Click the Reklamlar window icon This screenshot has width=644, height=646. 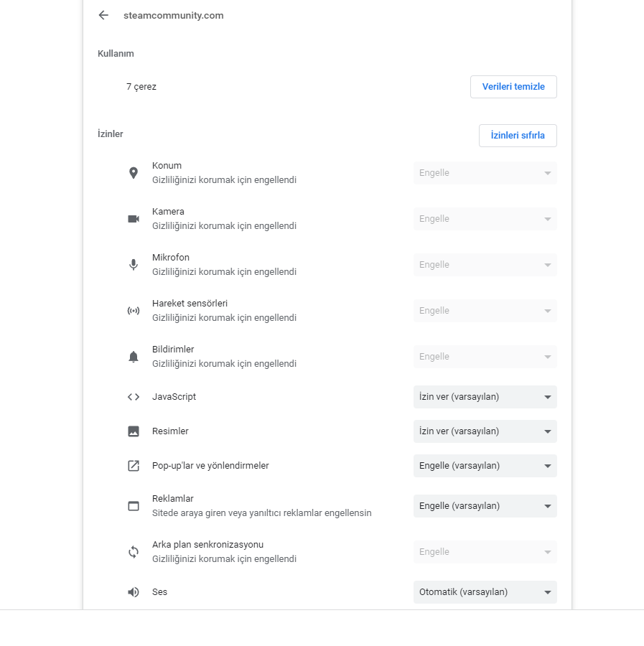(134, 506)
